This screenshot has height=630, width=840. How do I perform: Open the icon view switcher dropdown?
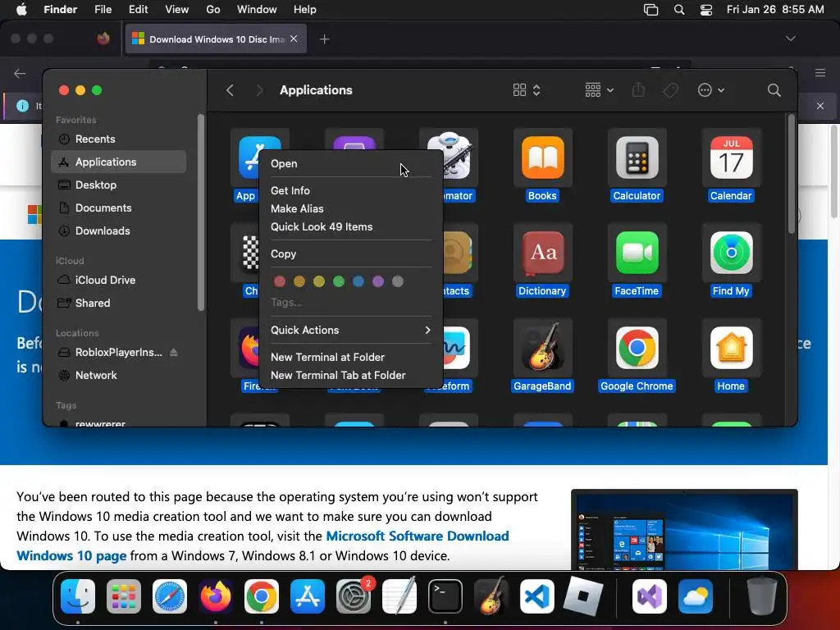527,90
